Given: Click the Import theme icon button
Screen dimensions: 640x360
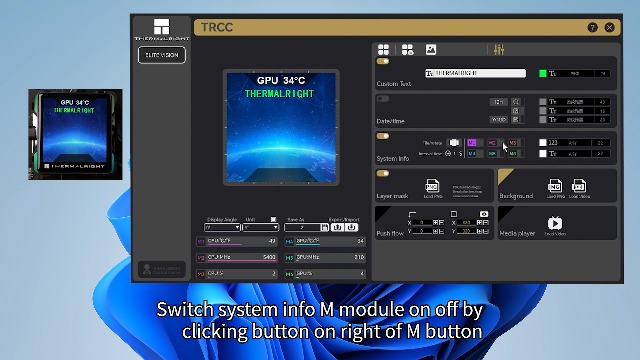Looking at the screenshot, I should click(x=351, y=227).
